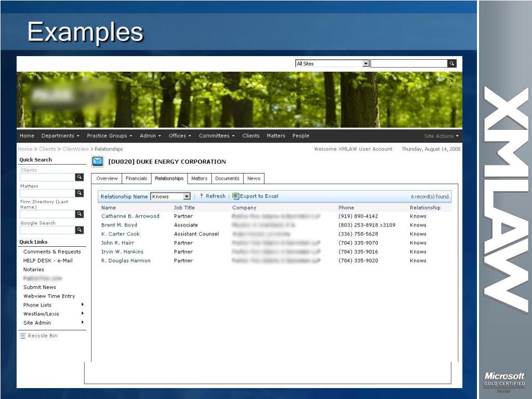Open Clients in the navigation bar
The image size is (532, 399).
tap(251, 136)
